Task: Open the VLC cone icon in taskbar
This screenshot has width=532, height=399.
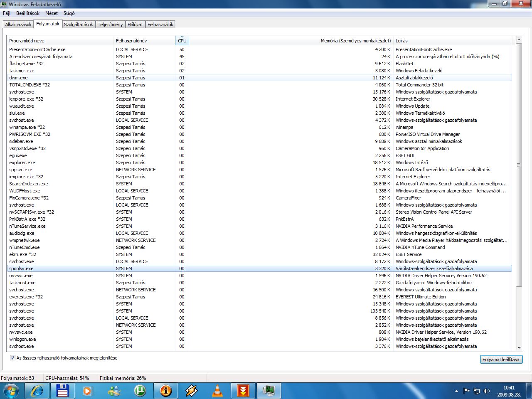Action: [x=217, y=391]
